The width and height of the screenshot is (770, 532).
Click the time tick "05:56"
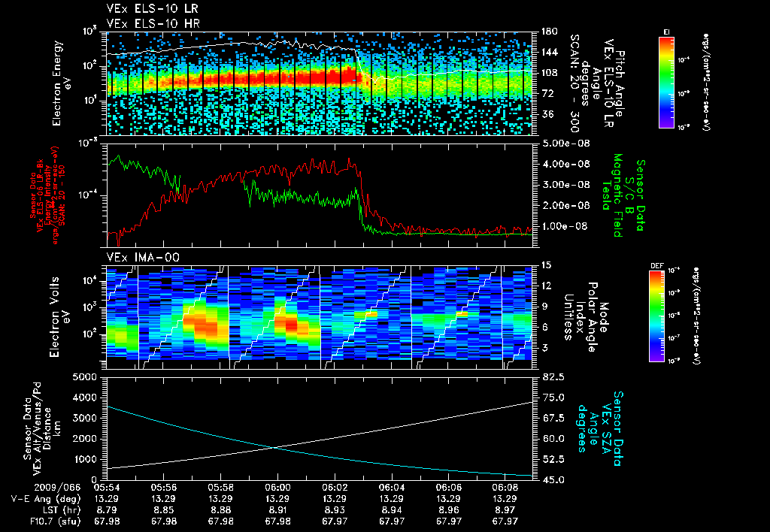click(x=163, y=488)
